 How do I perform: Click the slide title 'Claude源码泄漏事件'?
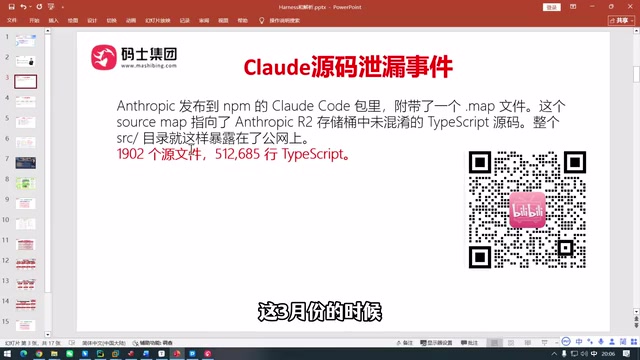pos(348,67)
